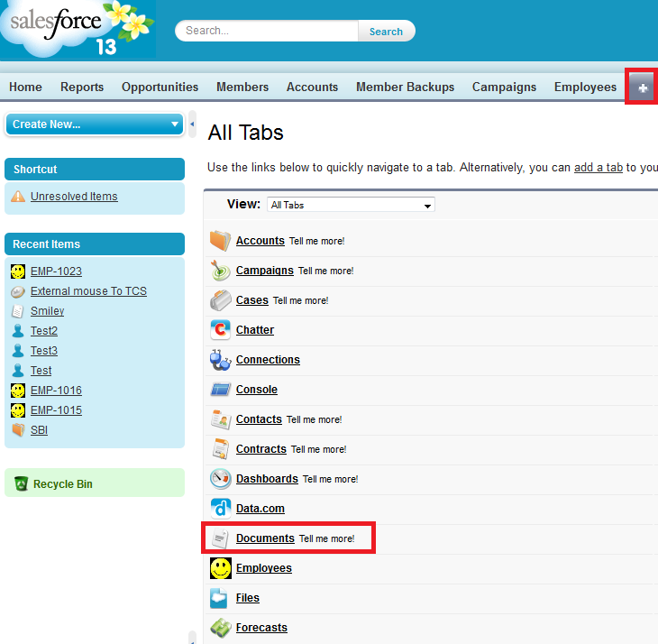
Task: Click the smiley icon beside EMP-1023
Action: (18, 271)
